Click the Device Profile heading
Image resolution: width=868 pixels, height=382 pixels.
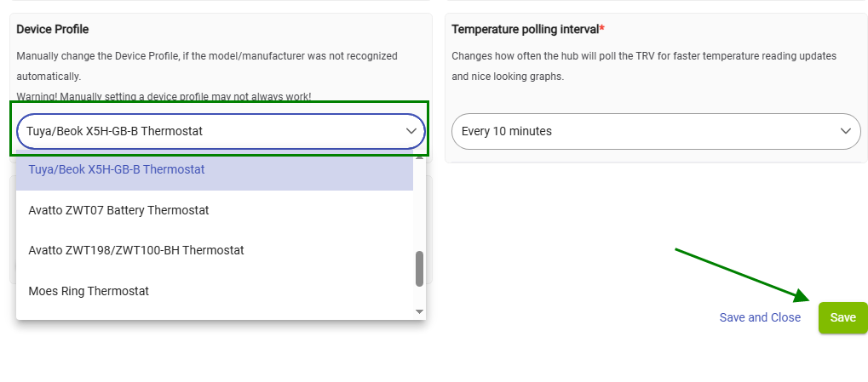point(53,29)
